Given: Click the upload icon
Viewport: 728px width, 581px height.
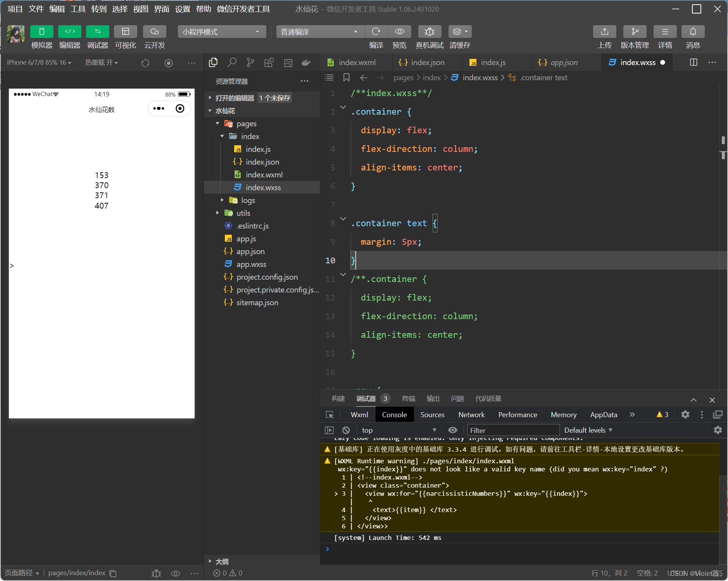Looking at the screenshot, I should coord(605,31).
